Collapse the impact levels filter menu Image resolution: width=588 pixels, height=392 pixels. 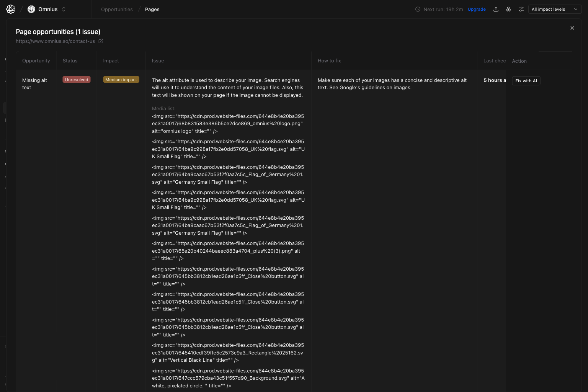coord(575,9)
